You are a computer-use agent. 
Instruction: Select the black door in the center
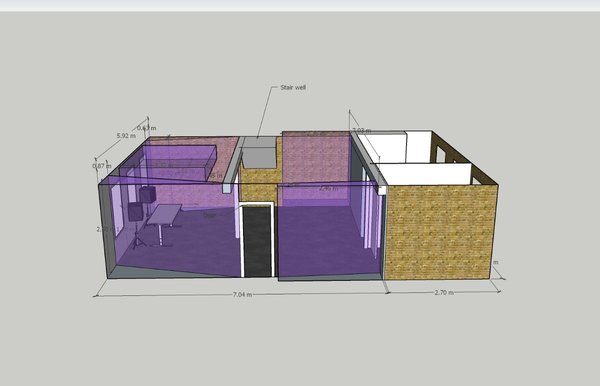click(257, 241)
